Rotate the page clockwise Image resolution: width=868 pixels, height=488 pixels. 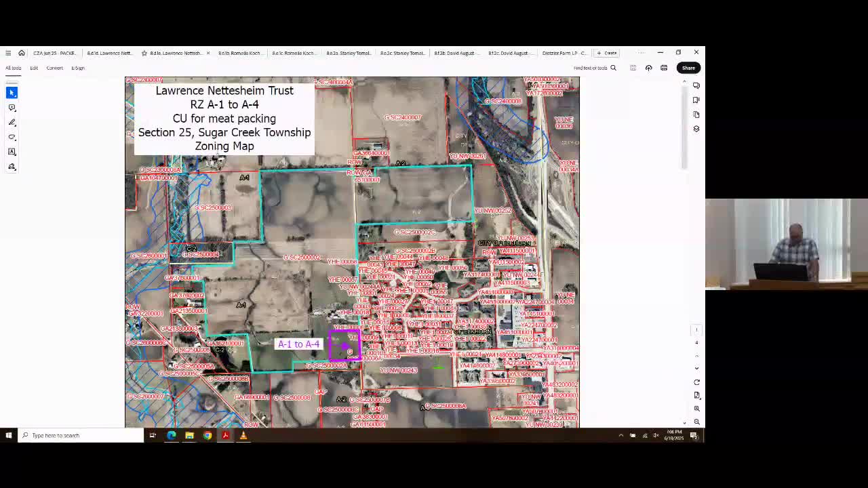[x=696, y=382]
